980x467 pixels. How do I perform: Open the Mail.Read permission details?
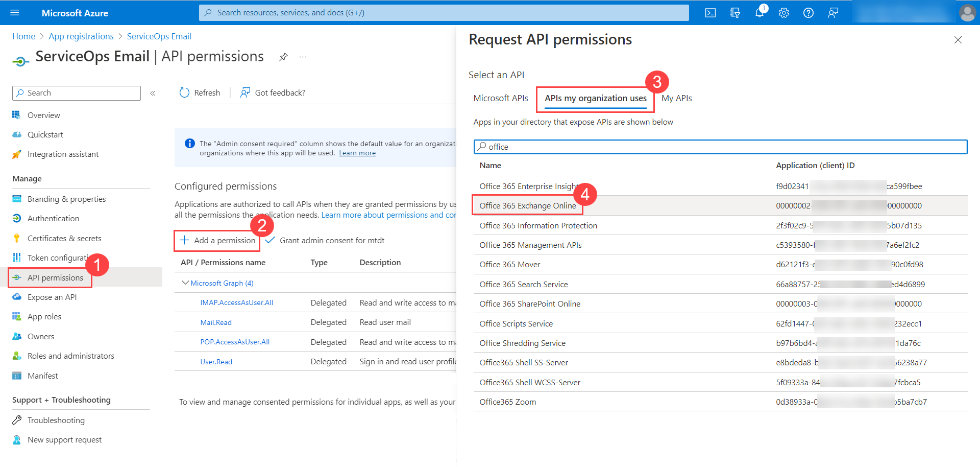click(215, 322)
